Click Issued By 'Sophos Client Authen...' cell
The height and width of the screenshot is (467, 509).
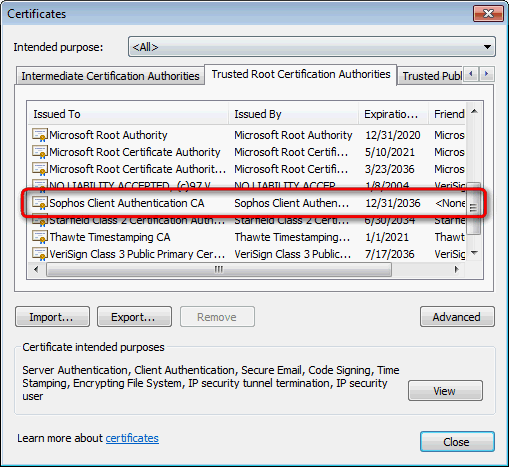292,203
